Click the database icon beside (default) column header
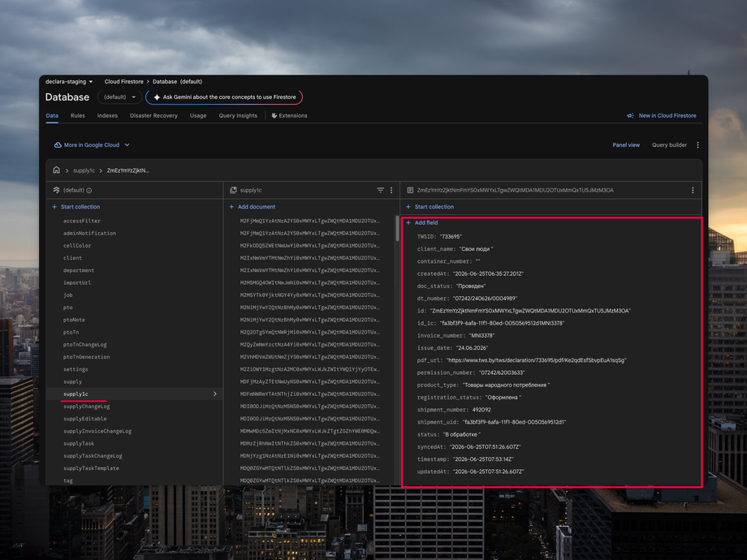The height and width of the screenshot is (560, 747). pos(56,190)
